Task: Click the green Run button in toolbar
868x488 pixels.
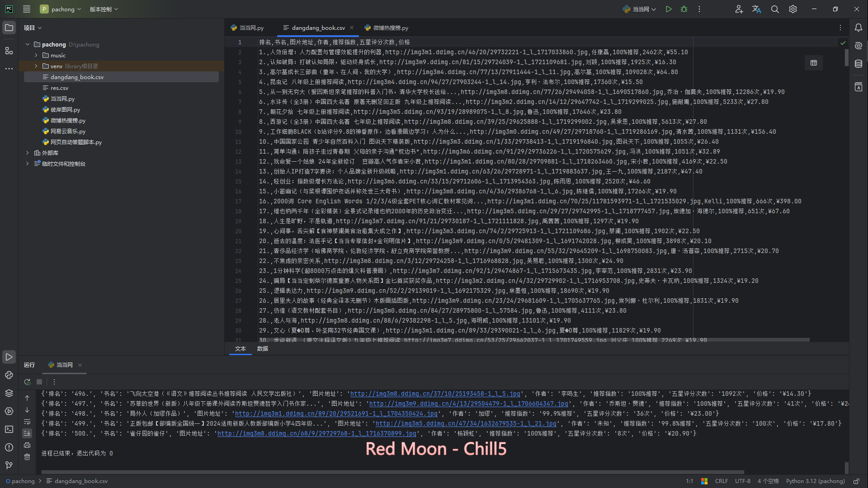Action: pos(669,9)
